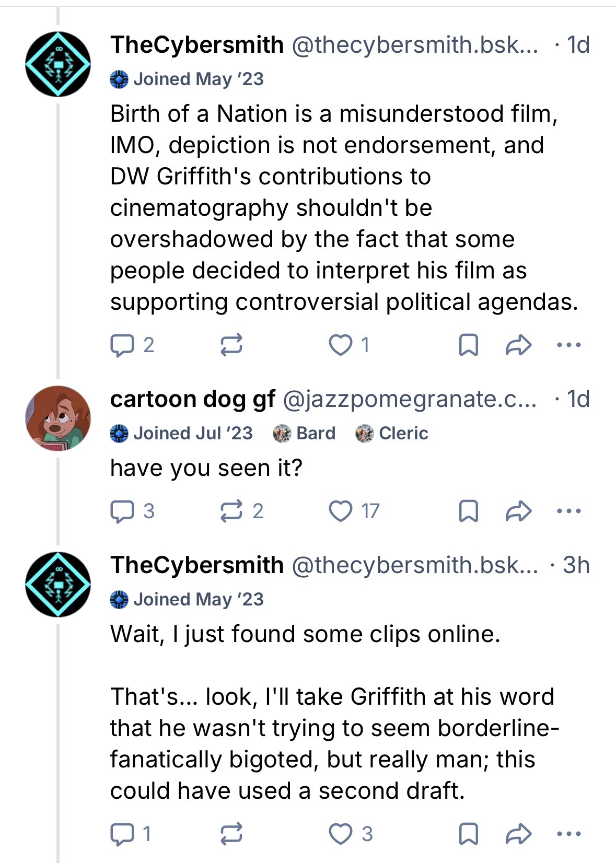This screenshot has height=863, width=616.
Task: Share the Birth of a Nation post
Action: coord(519,345)
